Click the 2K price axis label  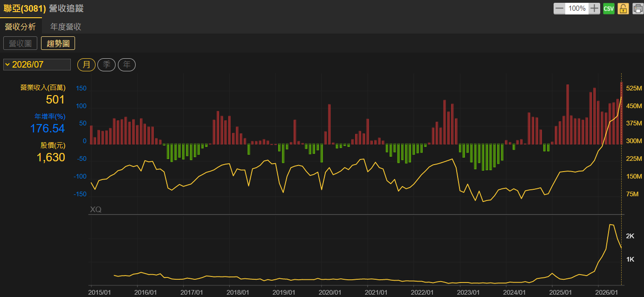coord(630,236)
